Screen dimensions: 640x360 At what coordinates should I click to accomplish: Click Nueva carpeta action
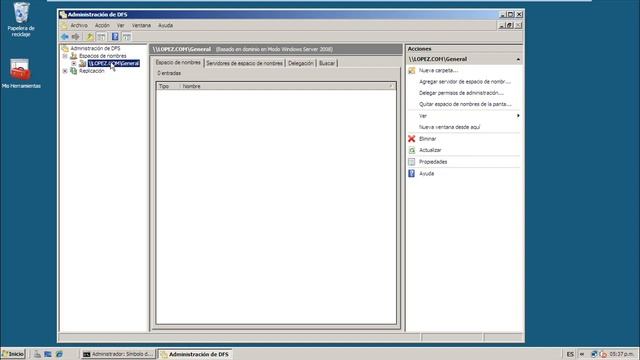438,70
